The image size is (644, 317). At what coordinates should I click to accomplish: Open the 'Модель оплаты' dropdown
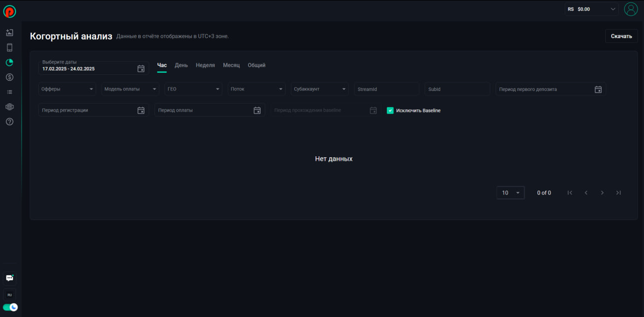(130, 89)
